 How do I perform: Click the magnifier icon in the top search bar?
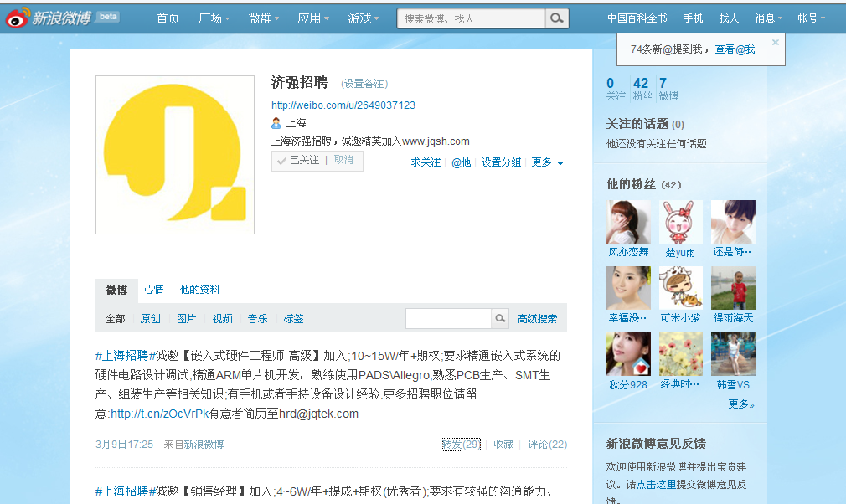click(555, 18)
